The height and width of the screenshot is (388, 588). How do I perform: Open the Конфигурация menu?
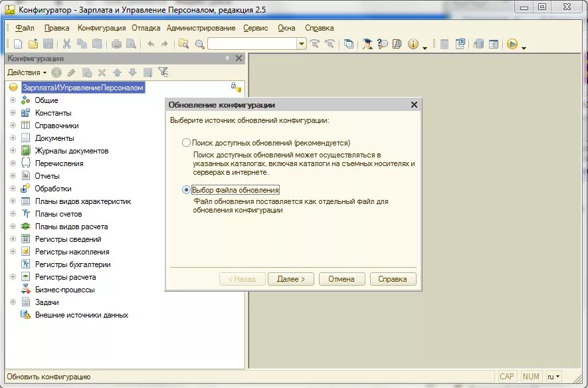(x=102, y=28)
